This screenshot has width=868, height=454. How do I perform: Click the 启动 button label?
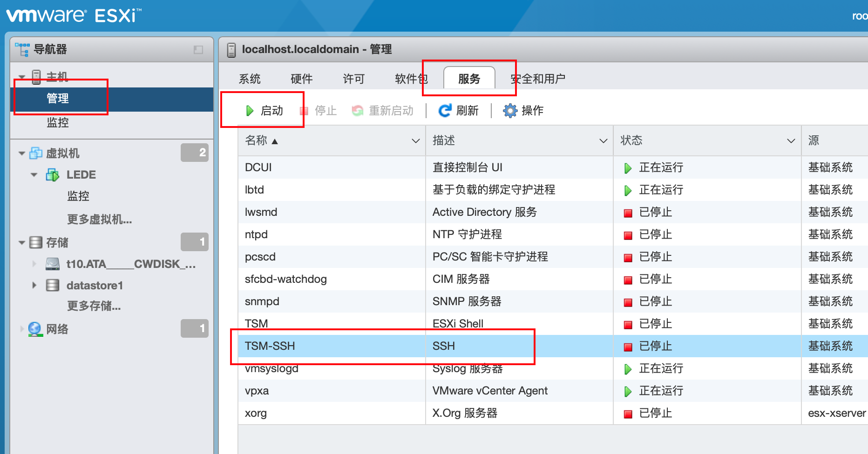coord(272,111)
